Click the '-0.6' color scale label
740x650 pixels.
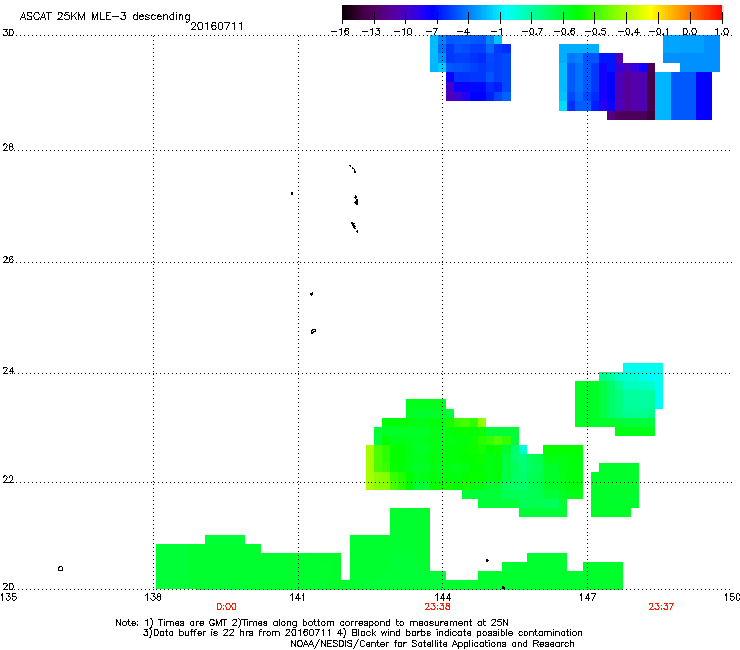564,32
